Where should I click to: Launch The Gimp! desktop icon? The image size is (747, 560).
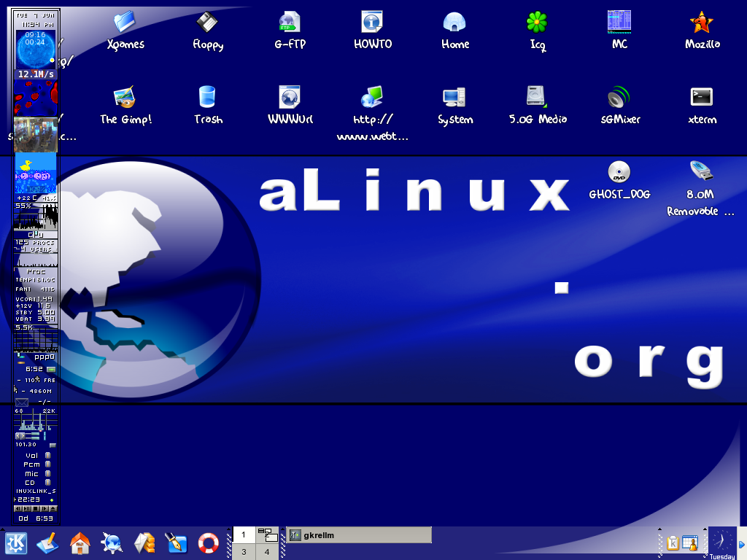pos(125,97)
